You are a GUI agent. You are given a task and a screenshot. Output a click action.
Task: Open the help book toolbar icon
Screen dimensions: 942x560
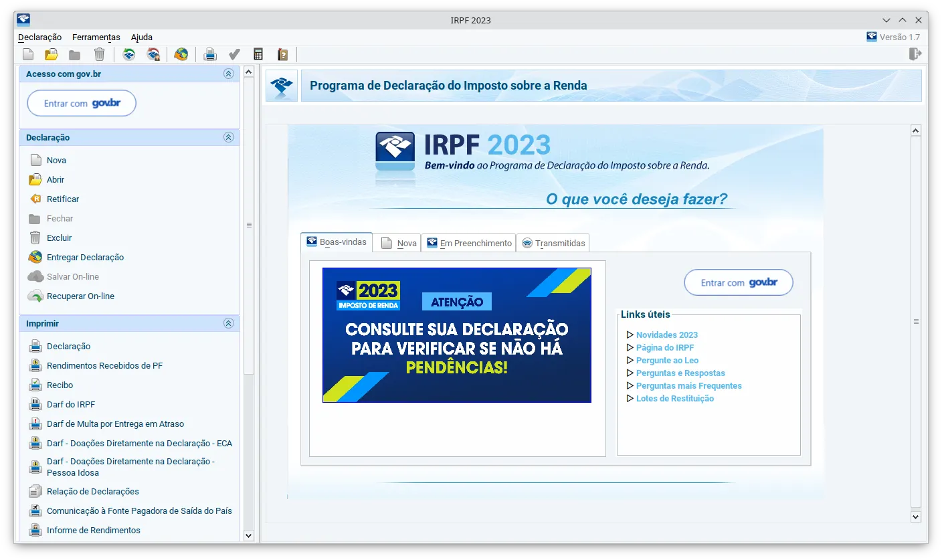pyautogui.click(x=282, y=55)
